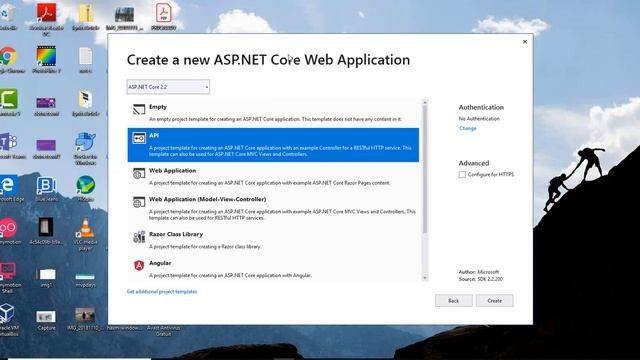Open the tall dark image thumbnail beside VLC

point(46,227)
